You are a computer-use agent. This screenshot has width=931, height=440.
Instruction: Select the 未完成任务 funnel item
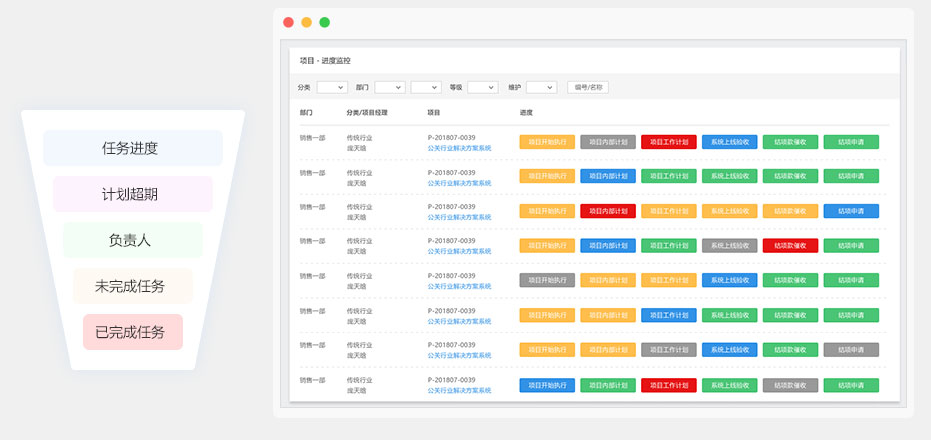[132, 286]
